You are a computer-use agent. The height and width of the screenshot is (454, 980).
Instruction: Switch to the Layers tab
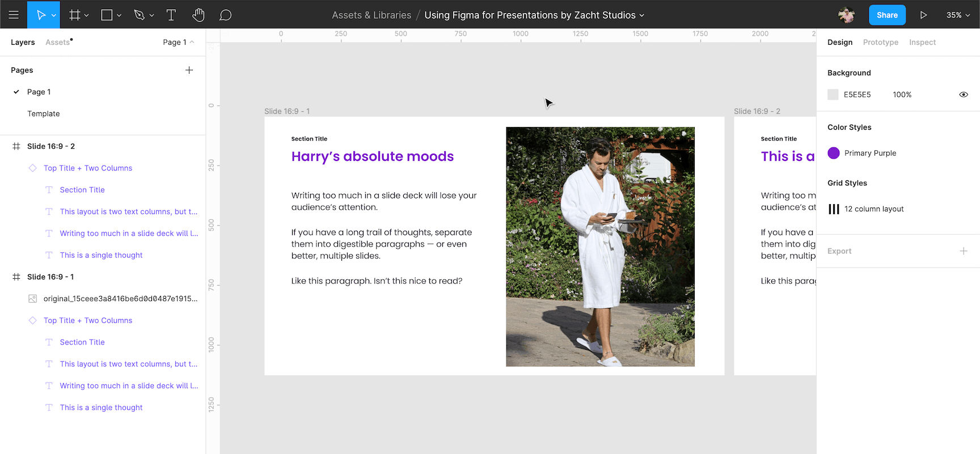pyautogui.click(x=23, y=42)
